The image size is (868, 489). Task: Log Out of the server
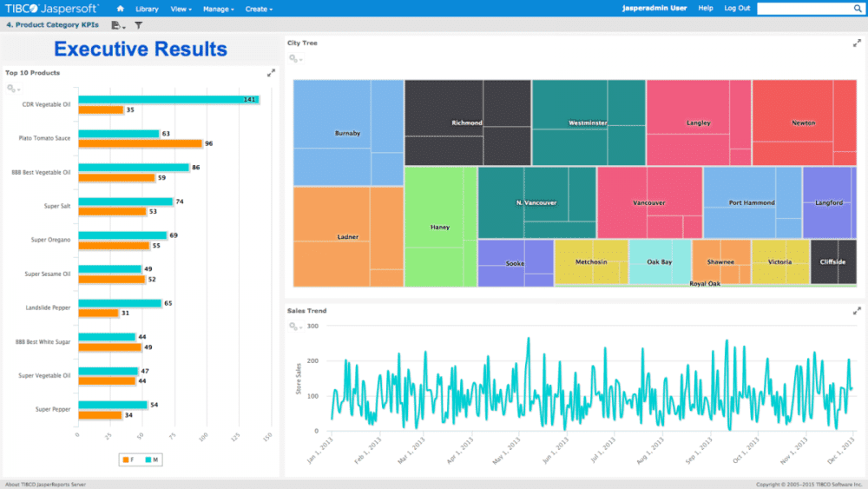click(x=737, y=8)
